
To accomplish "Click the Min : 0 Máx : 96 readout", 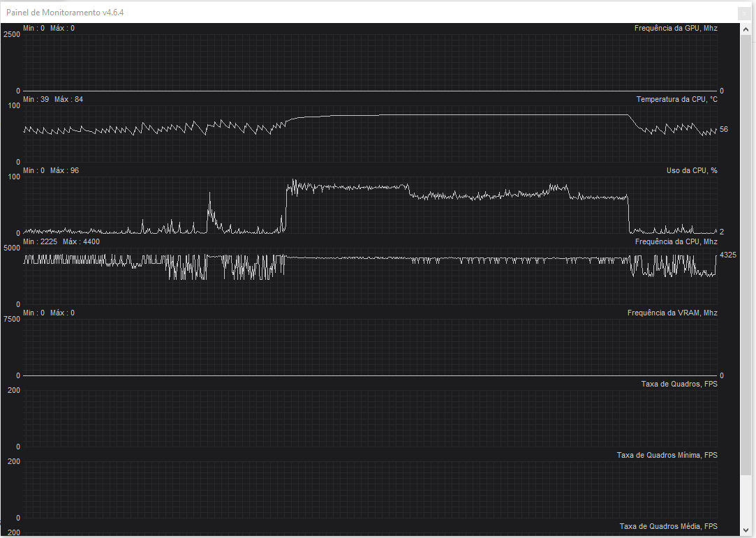I will 51,171.
